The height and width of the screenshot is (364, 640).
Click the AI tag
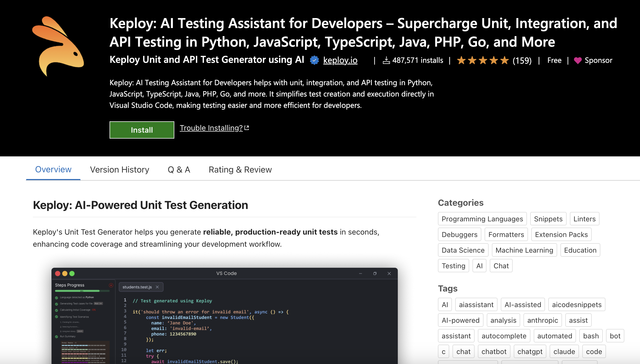(445, 305)
